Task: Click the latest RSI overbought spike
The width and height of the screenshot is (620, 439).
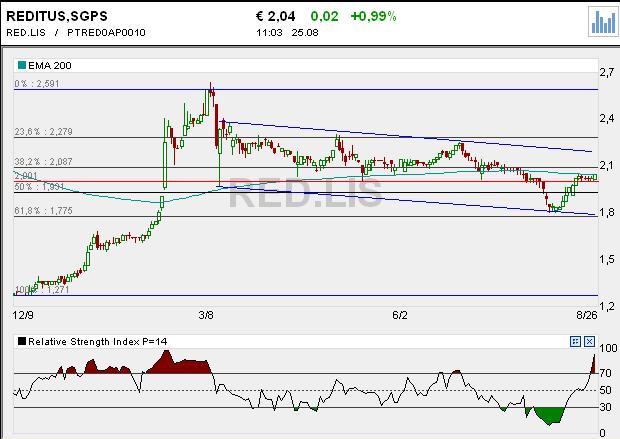Action: point(593,365)
